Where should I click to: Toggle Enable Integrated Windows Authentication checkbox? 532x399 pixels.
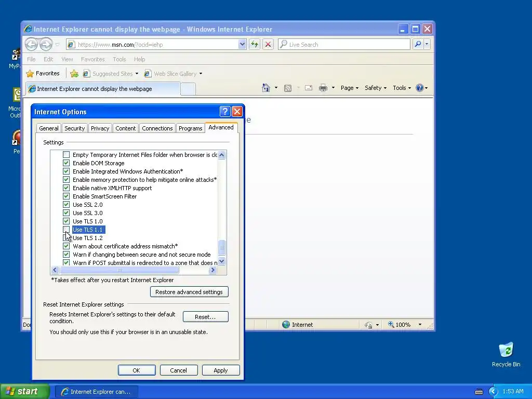pyautogui.click(x=66, y=171)
